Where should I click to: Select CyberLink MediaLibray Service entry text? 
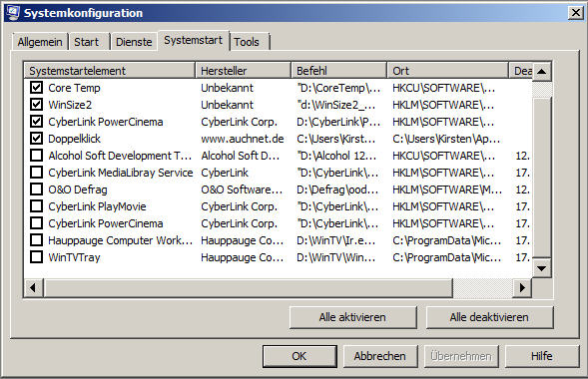tap(121, 173)
